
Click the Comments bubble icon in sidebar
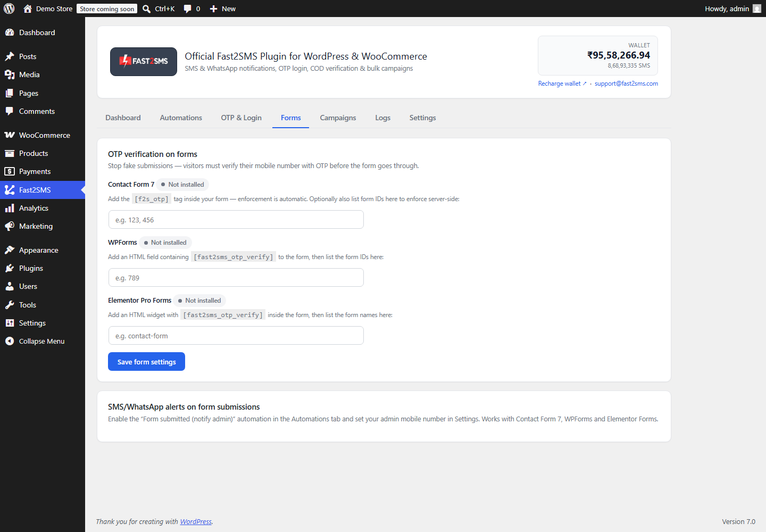click(x=10, y=111)
